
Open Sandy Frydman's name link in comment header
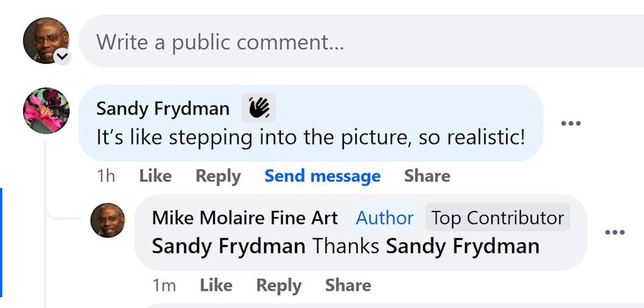pyautogui.click(x=163, y=109)
